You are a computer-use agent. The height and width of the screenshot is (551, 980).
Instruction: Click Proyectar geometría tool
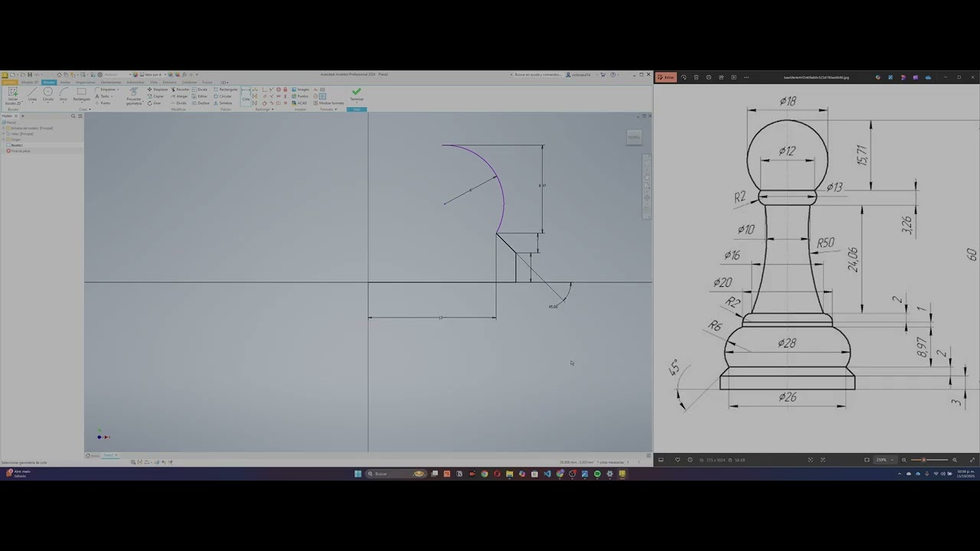point(133,95)
